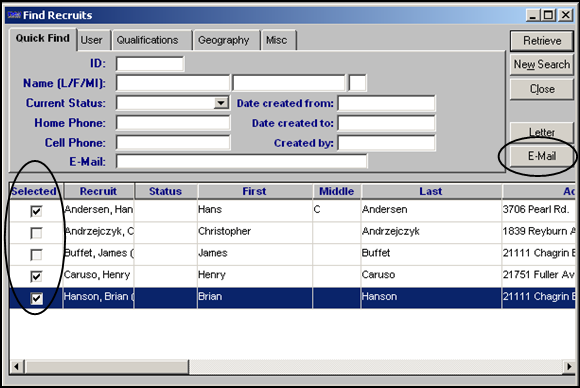
Task: Click the Find Recruits title bar icon
Action: pyautogui.click(x=14, y=15)
